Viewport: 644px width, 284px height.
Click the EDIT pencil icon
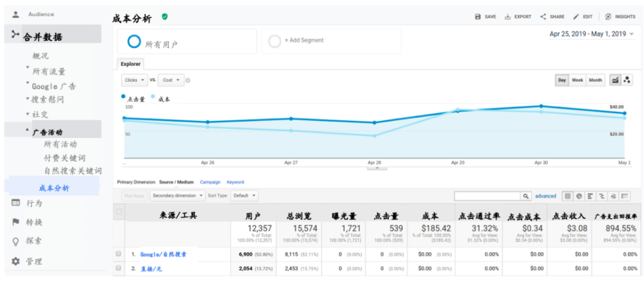point(576,17)
